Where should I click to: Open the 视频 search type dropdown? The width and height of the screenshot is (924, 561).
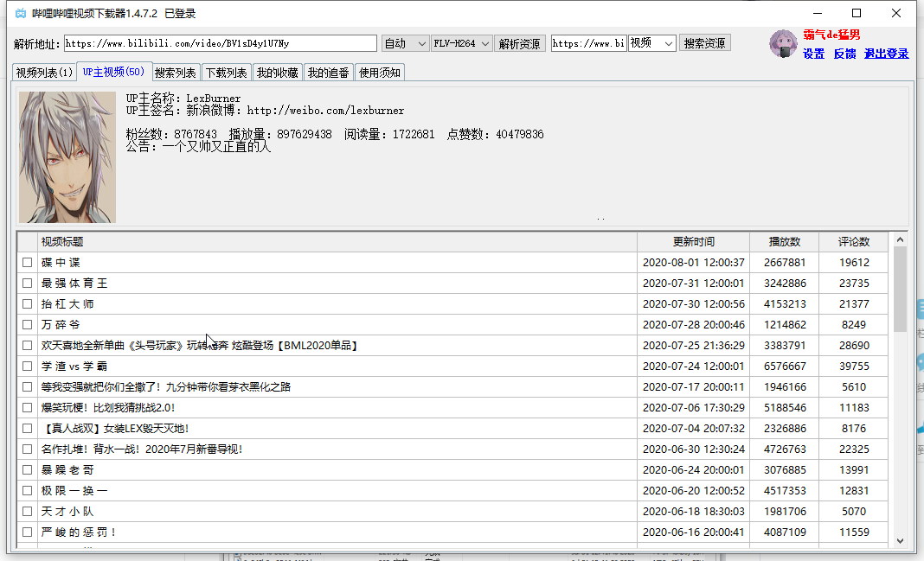point(651,43)
